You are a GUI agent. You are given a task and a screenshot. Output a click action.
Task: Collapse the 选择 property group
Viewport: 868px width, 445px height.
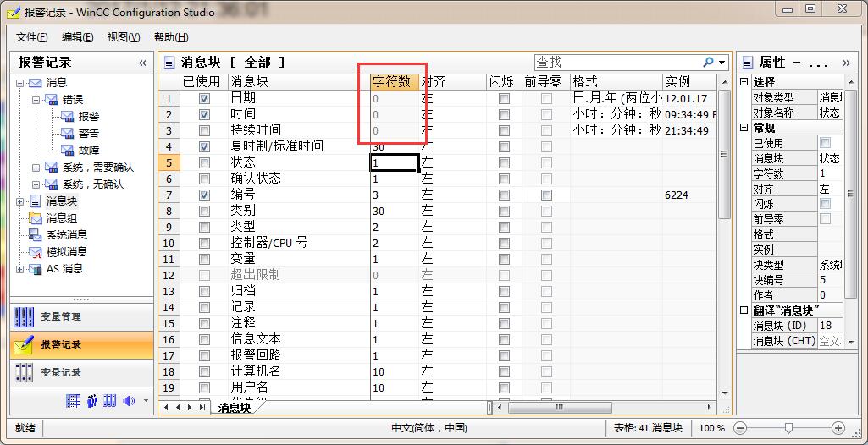(x=744, y=82)
